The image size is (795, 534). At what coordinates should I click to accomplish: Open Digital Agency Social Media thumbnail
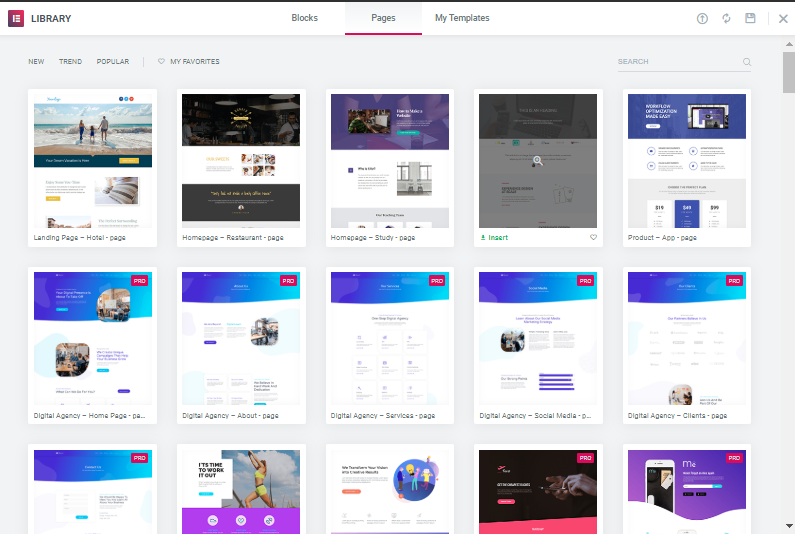[538, 338]
